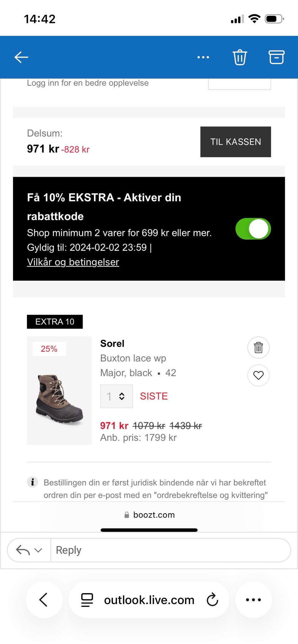Expand reply options with the chevron arrow
Image resolution: width=298 pixels, height=644 pixels.
pos(38,550)
